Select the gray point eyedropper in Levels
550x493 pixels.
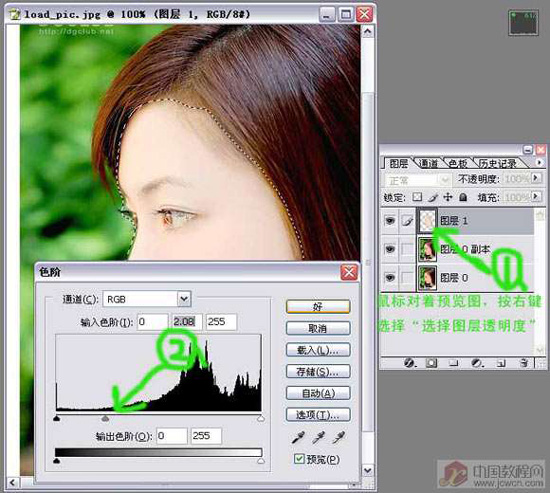pos(319,437)
